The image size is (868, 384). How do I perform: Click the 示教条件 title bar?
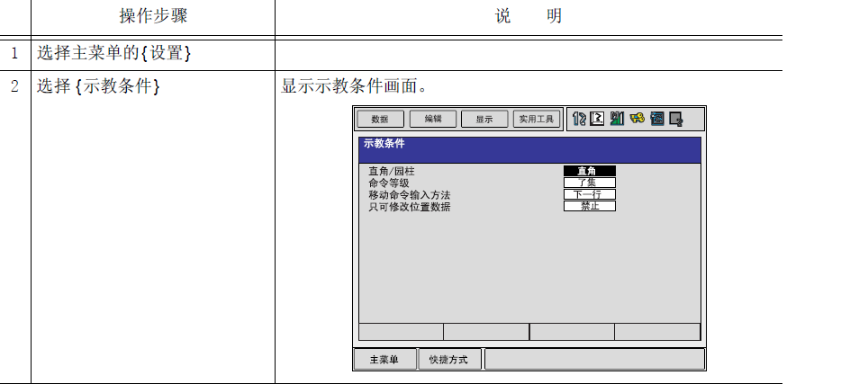529,149
